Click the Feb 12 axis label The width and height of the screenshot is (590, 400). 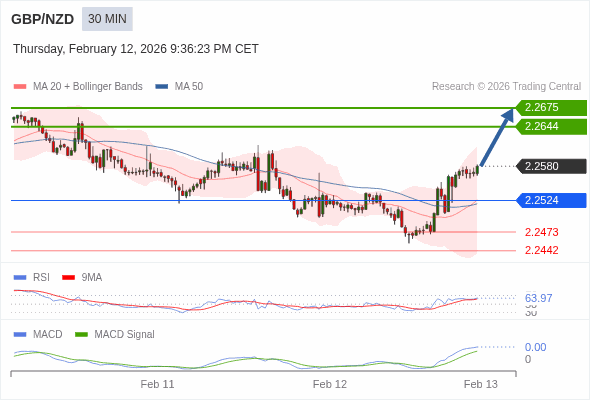coord(330,384)
